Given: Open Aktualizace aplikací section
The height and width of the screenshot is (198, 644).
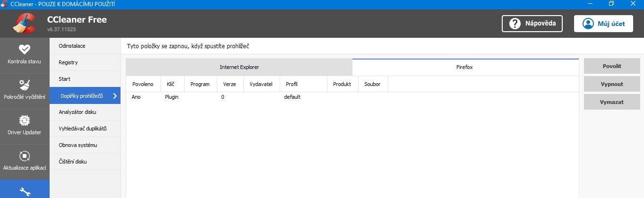Looking at the screenshot, I should coord(25,162).
